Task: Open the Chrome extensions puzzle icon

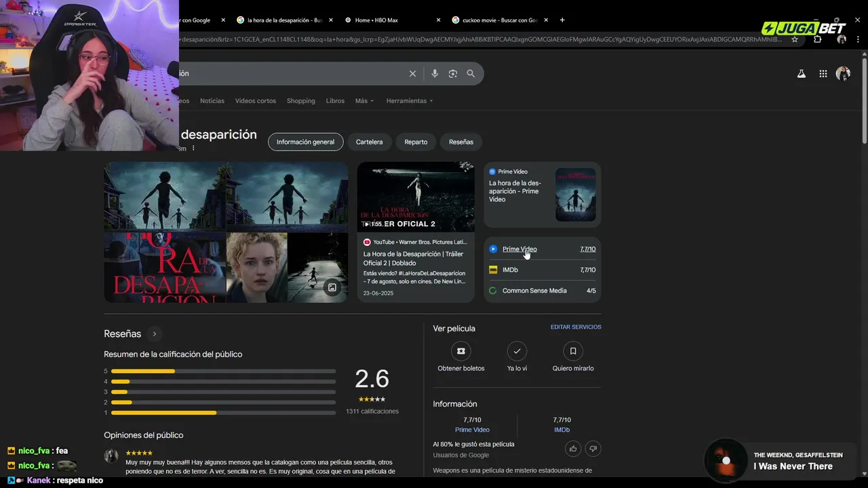Action: point(818,39)
